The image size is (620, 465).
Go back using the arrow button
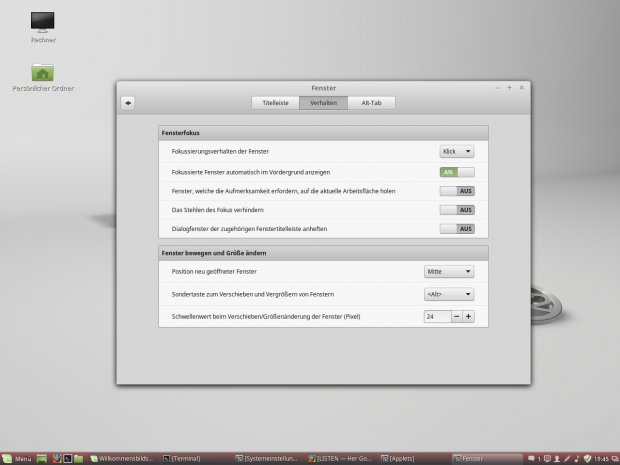(x=128, y=103)
